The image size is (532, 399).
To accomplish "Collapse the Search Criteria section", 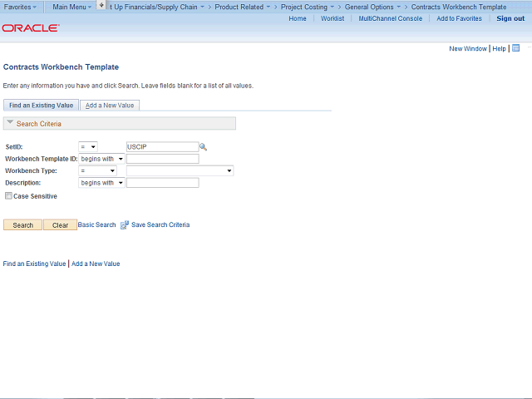I will coord(10,122).
